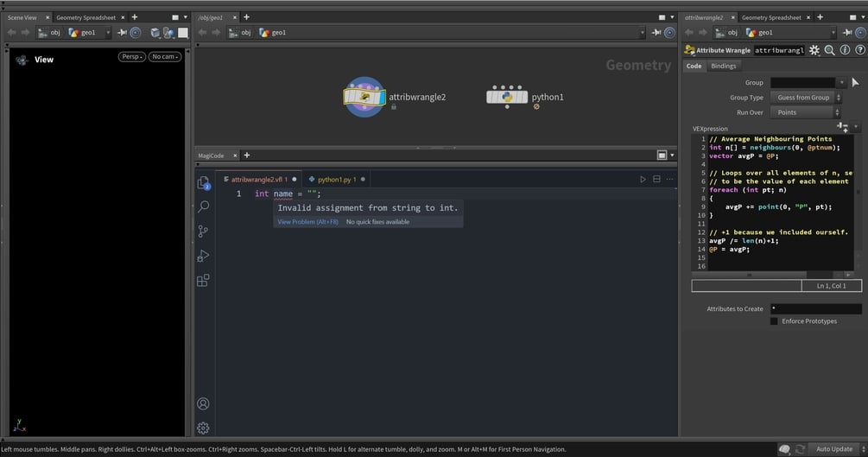Open attribwrangle2.vfl editor tab
Image resolution: width=868 pixels, height=457 pixels.
259,180
